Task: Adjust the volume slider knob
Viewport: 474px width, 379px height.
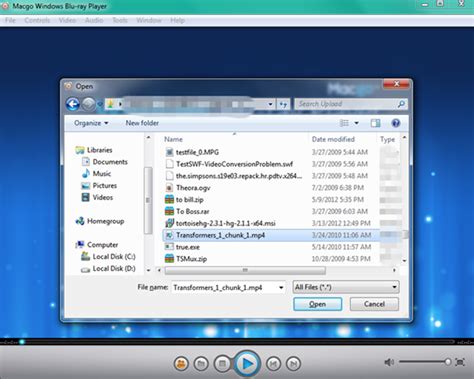Action: 448,362
